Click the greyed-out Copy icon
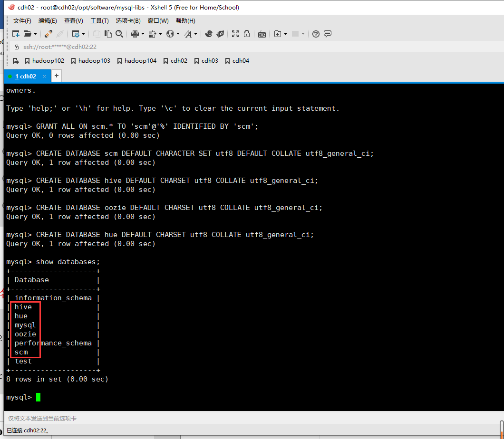The width and height of the screenshot is (504, 439). tap(97, 34)
